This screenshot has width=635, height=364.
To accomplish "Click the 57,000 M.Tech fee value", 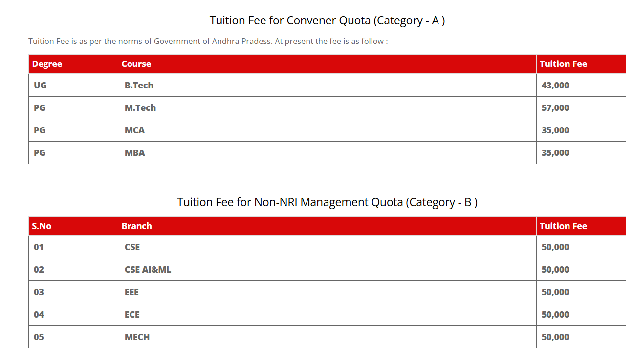I will (555, 108).
